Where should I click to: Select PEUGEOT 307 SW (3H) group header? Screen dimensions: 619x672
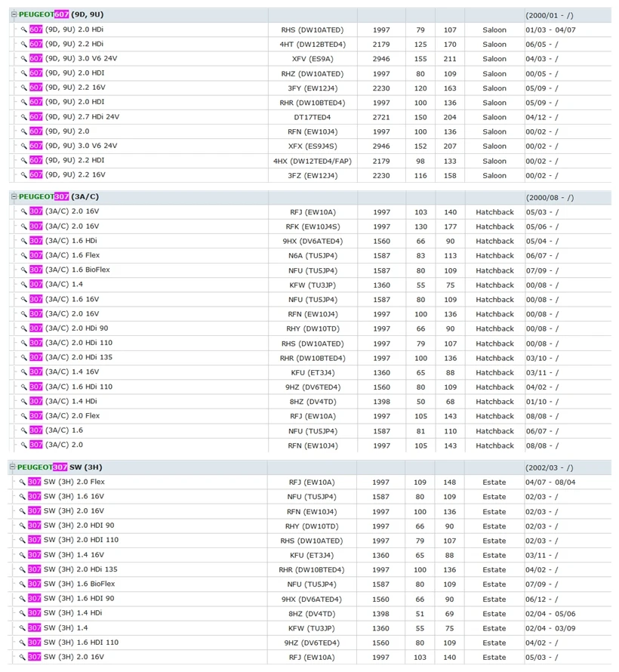point(60,467)
